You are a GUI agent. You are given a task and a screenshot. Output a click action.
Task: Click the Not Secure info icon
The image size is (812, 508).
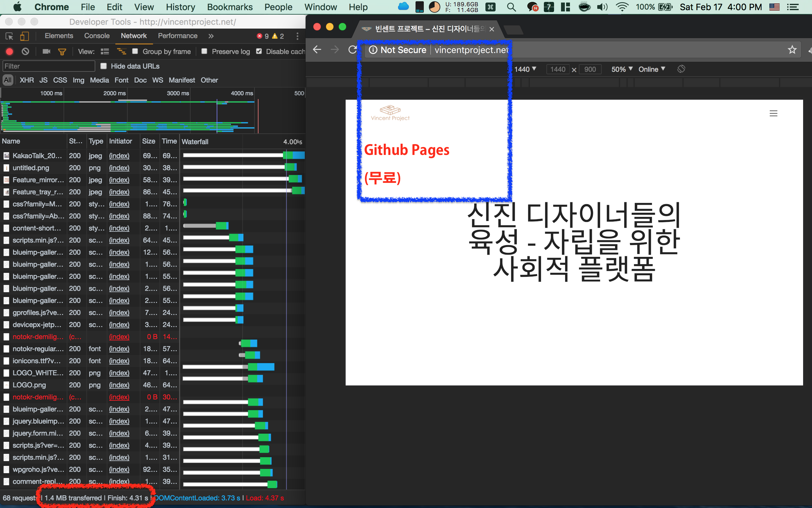[x=373, y=50]
